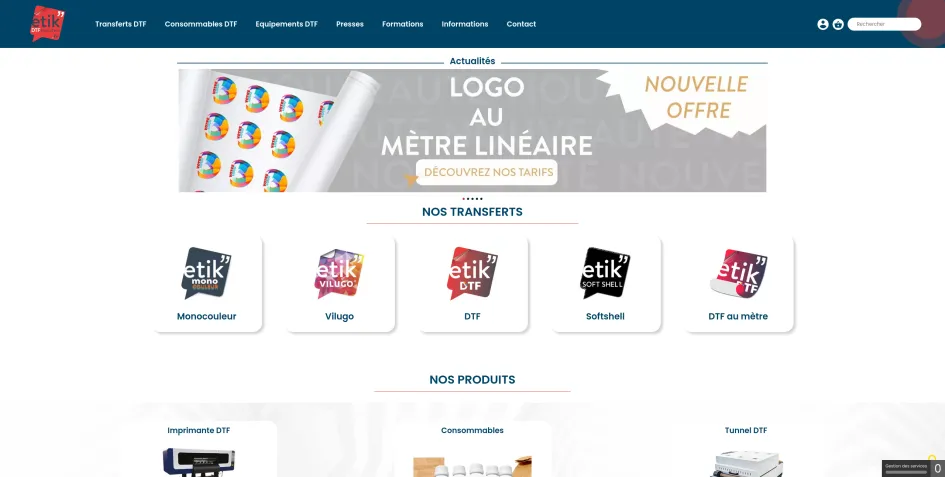Open the user account icon
This screenshot has width=945, height=477.
(823, 24)
